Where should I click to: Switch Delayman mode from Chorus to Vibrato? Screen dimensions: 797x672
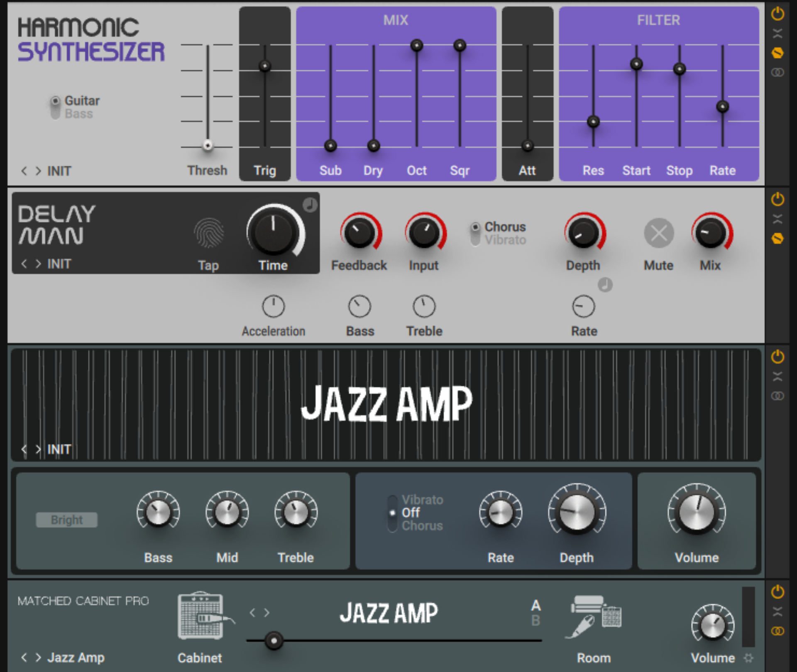(x=475, y=239)
